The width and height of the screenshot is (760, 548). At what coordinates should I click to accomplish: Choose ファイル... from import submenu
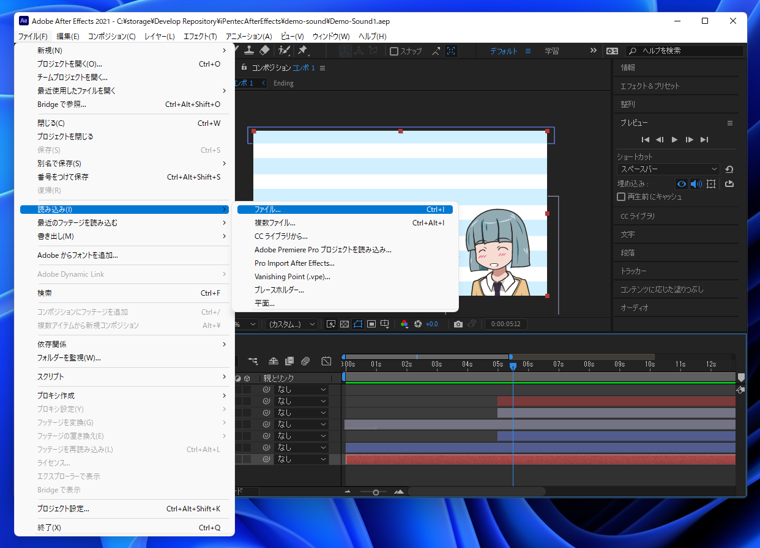tap(345, 209)
